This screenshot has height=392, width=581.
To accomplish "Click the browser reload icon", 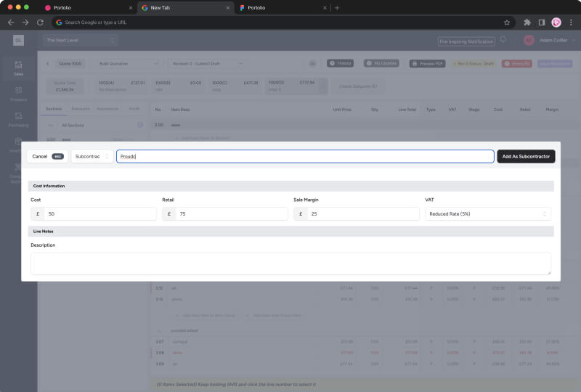I will coord(40,23).
